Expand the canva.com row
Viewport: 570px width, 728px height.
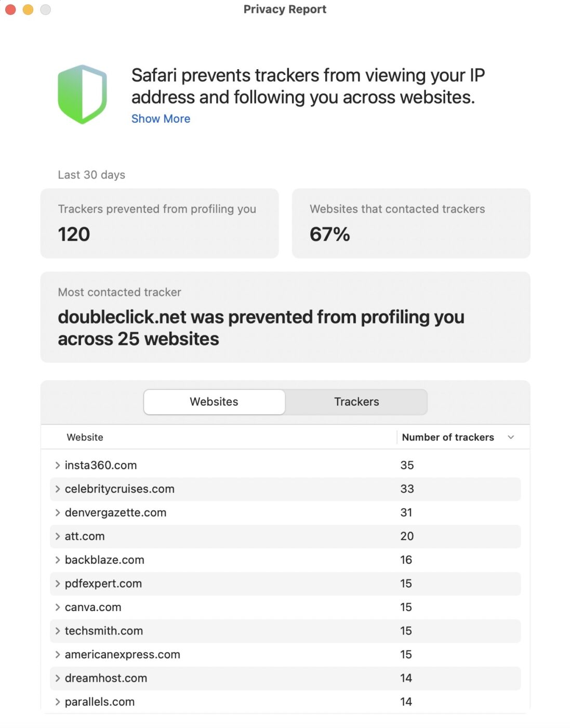pyautogui.click(x=58, y=607)
